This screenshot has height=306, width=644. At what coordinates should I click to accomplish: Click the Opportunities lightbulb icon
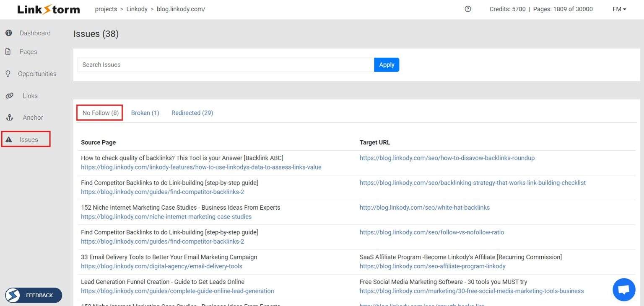pos(8,74)
